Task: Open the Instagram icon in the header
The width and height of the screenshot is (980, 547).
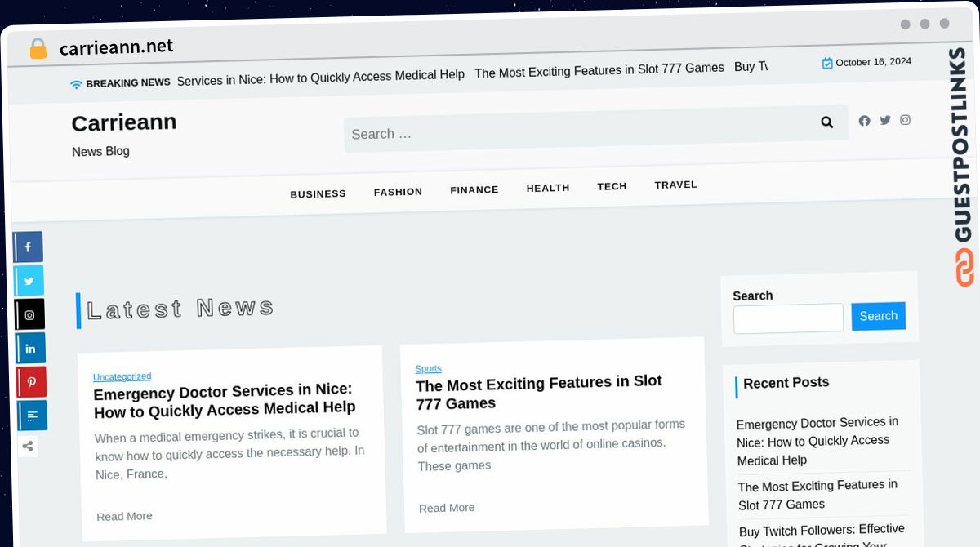Action: click(x=905, y=120)
